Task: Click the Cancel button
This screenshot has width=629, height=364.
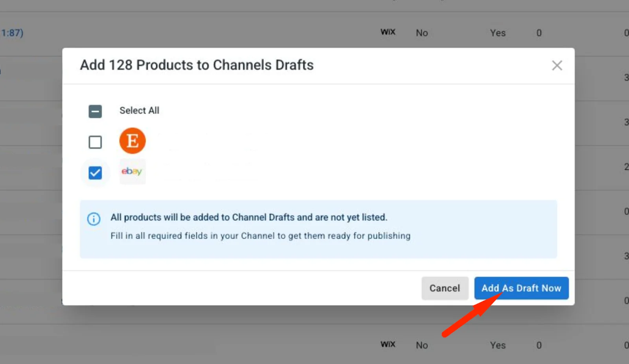Action: [x=445, y=288]
